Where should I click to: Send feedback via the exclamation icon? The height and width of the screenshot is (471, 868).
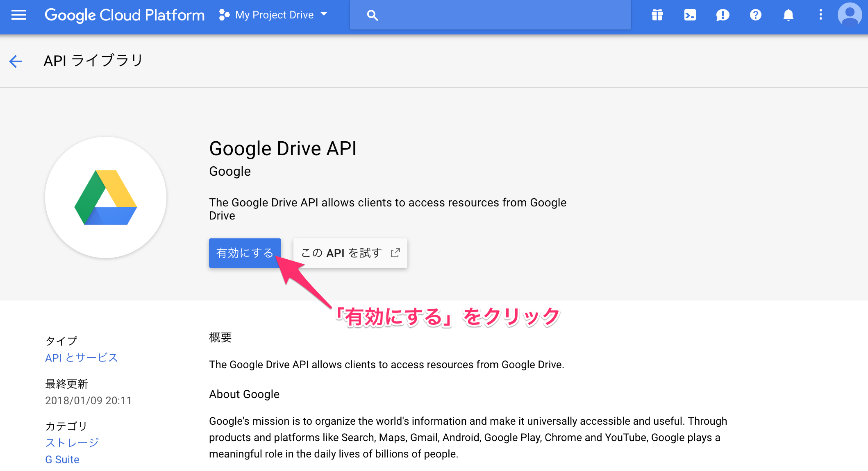(723, 15)
